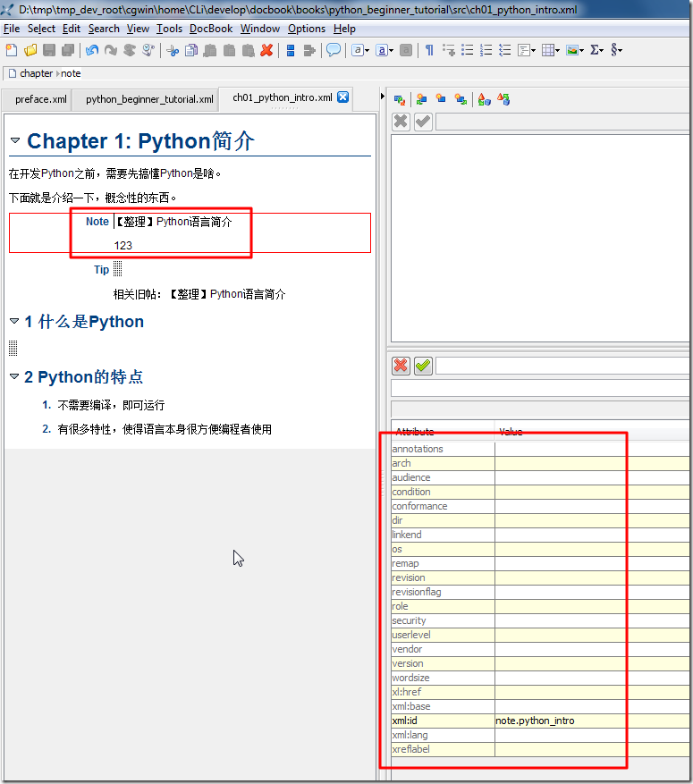The height and width of the screenshot is (784, 693).
Task: Open the Window menu
Action: click(260, 29)
